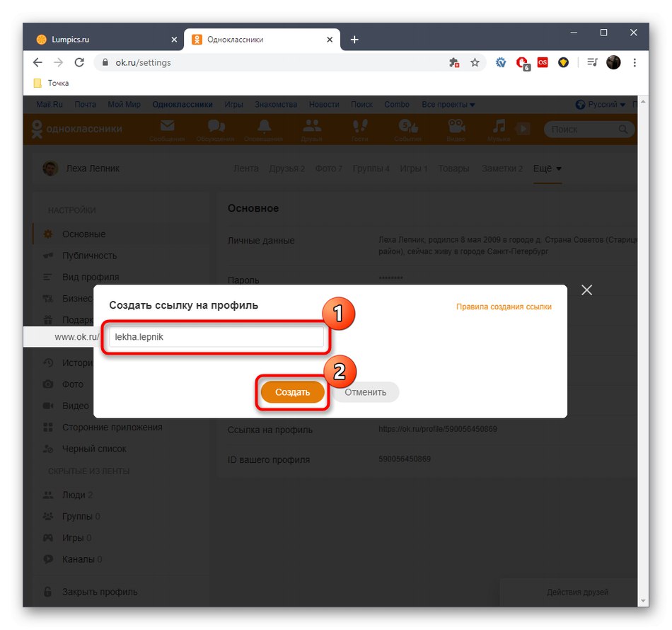Open the События icon in top bar
672x630 pixels.
coord(407,127)
